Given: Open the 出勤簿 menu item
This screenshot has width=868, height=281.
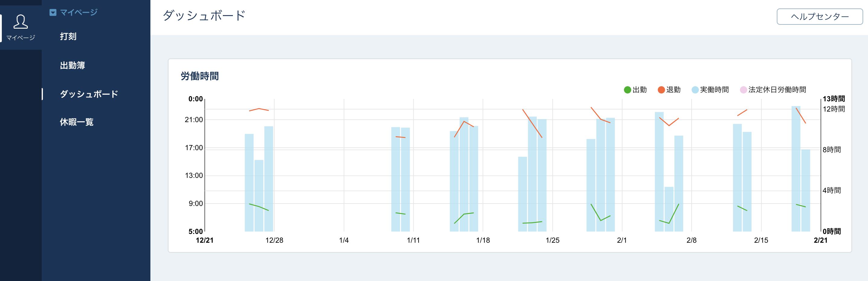Looking at the screenshot, I should 72,65.
